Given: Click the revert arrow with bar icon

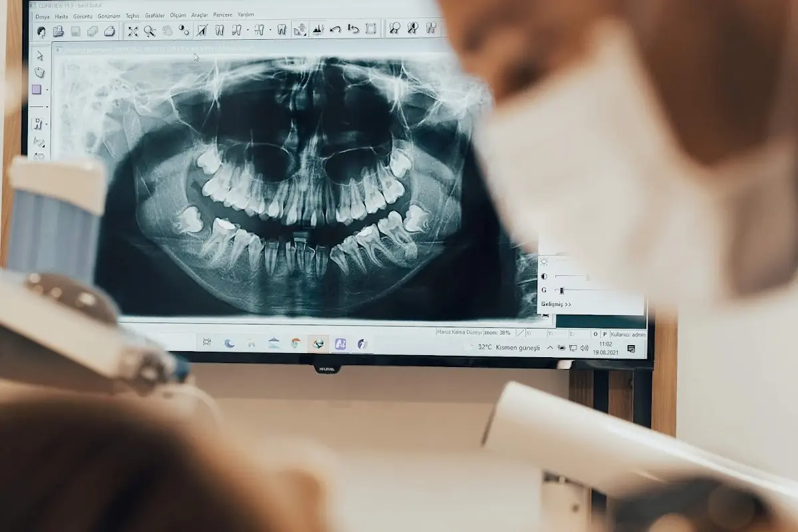Looking at the screenshot, I should [x=353, y=29].
